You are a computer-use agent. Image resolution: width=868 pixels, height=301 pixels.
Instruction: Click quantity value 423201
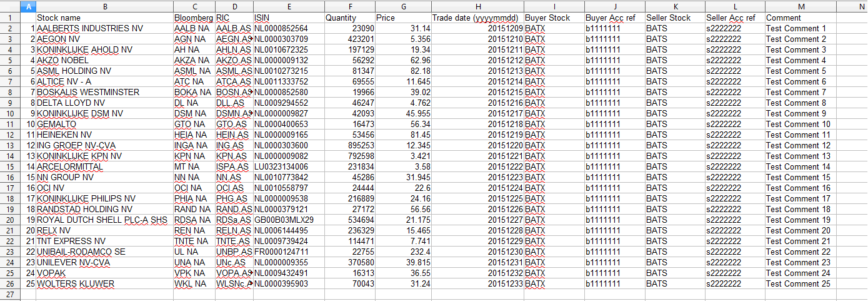coord(350,39)
